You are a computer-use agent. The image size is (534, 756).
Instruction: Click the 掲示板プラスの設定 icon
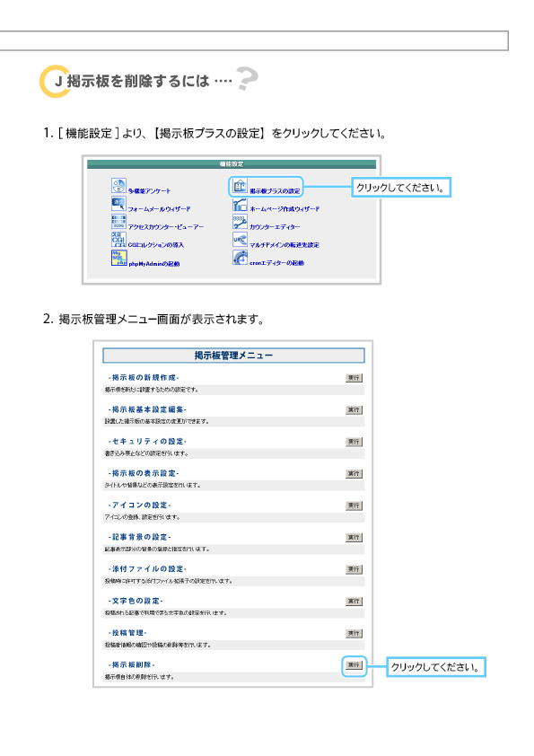[x=240, y=186]
